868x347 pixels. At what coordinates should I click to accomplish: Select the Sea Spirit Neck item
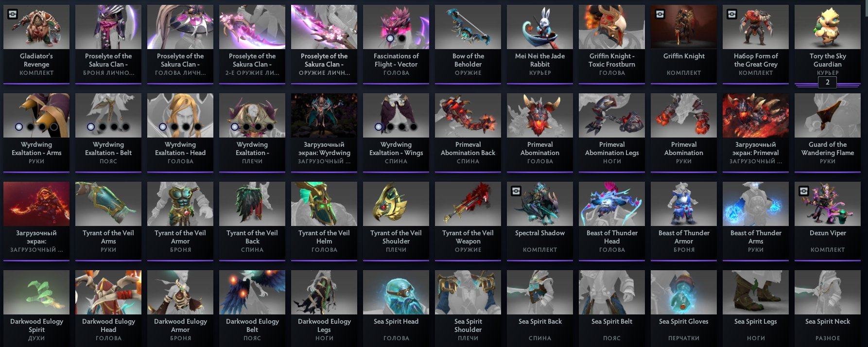point(828,308)
